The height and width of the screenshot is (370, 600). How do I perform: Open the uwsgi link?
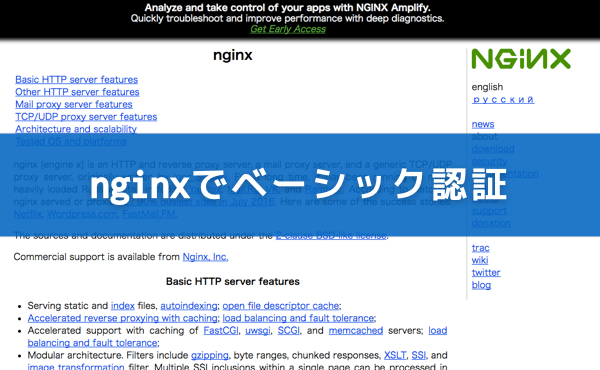258,331
